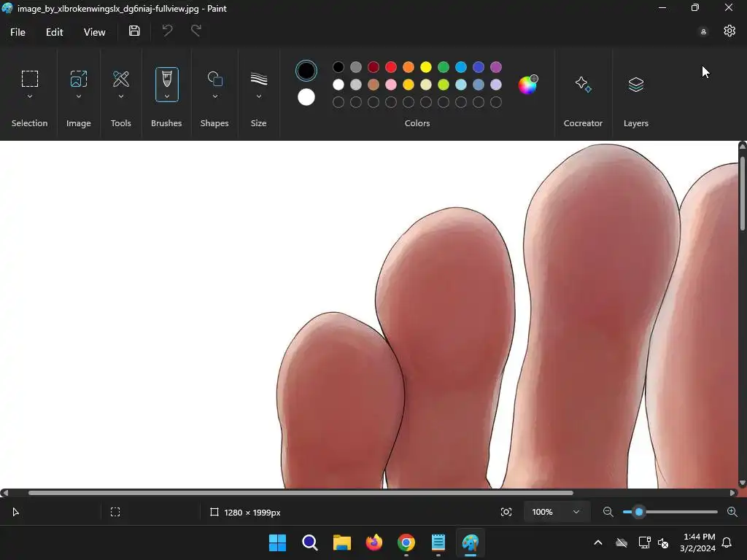Open clock showing 1:44 PM
Viewport: 747px width, 560px height.
point(697,542)
